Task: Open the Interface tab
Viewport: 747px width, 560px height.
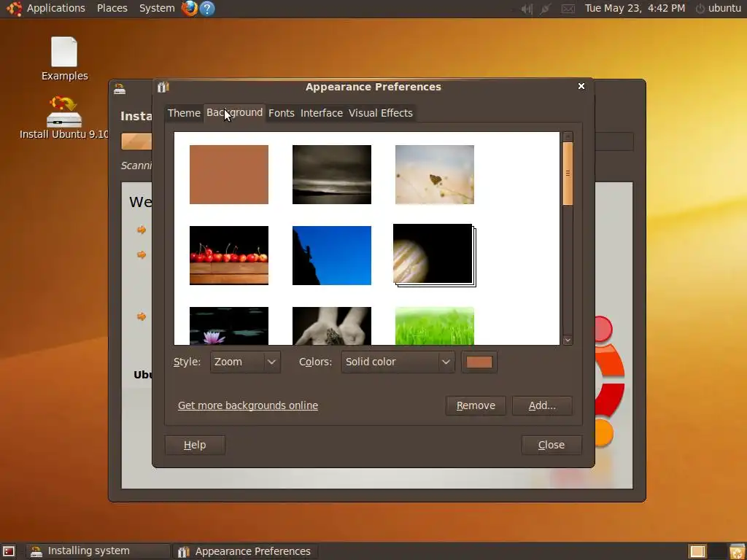Action: click(x=322, y=113)
